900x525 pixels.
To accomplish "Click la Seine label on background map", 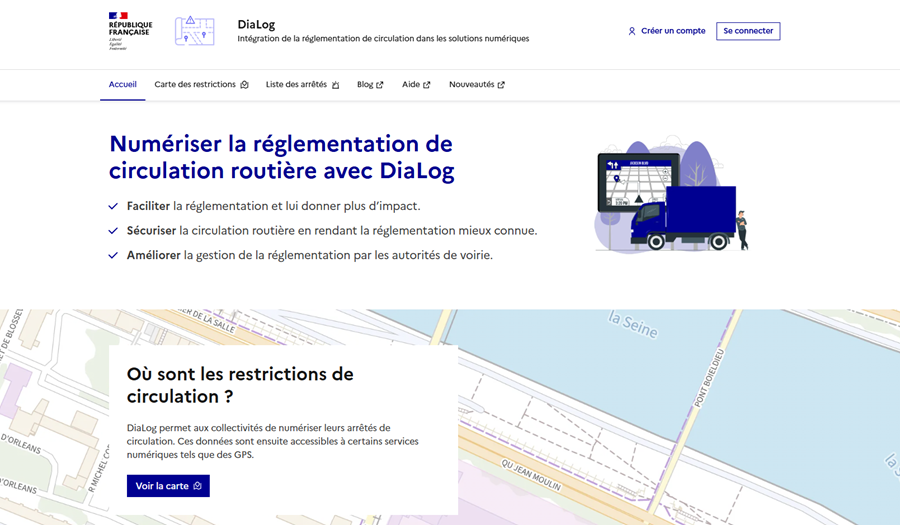I will point(634,322).
